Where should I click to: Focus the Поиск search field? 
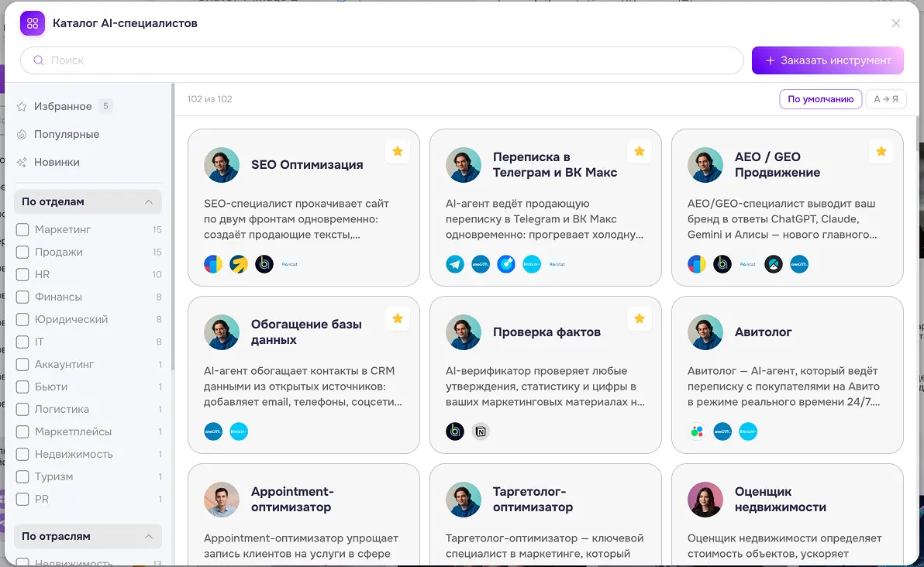[382, 60]
